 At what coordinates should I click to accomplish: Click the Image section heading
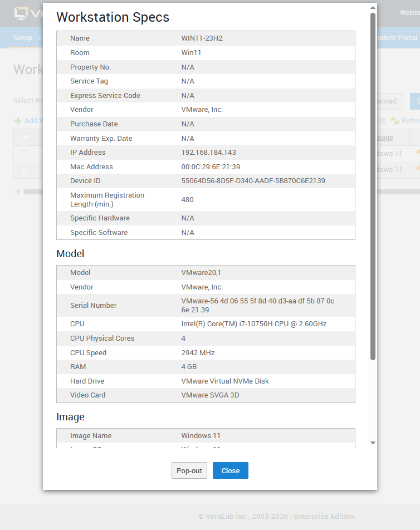tap(70, 417)
